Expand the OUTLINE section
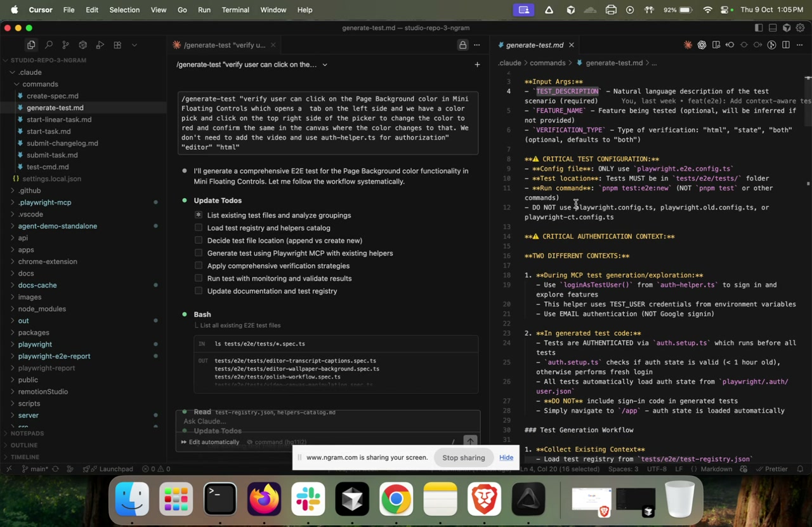 click(x=24, y=445)
